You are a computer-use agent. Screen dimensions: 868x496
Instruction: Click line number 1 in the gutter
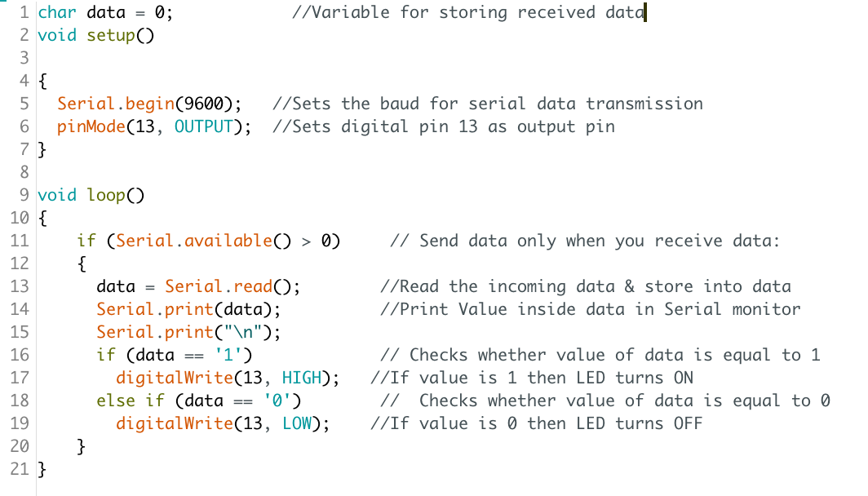(x=23, y=13)
